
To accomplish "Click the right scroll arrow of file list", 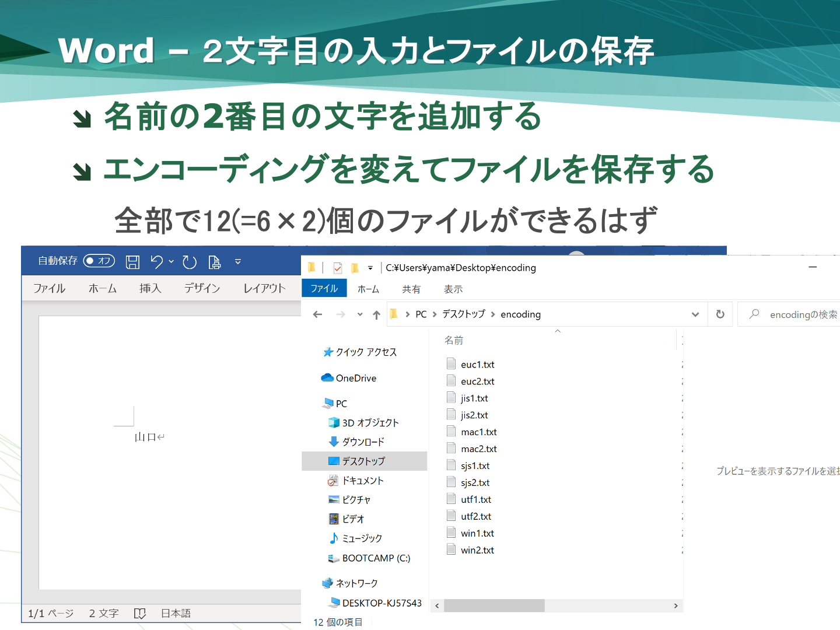I will 675,605.
